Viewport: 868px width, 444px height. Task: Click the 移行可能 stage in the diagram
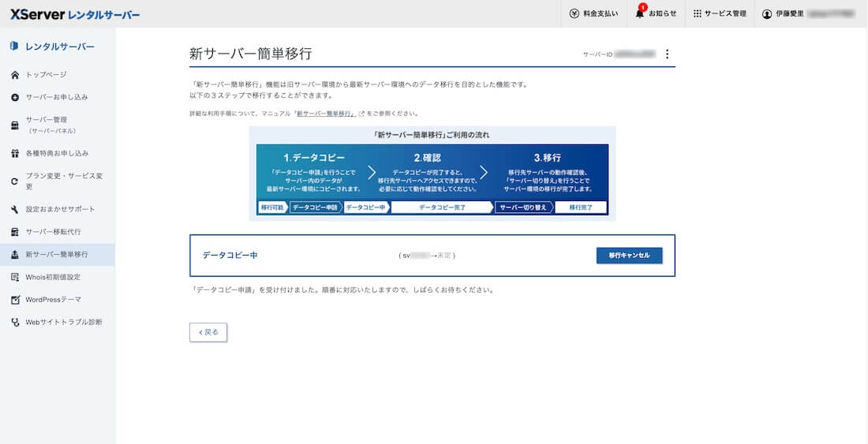(272, 208)
